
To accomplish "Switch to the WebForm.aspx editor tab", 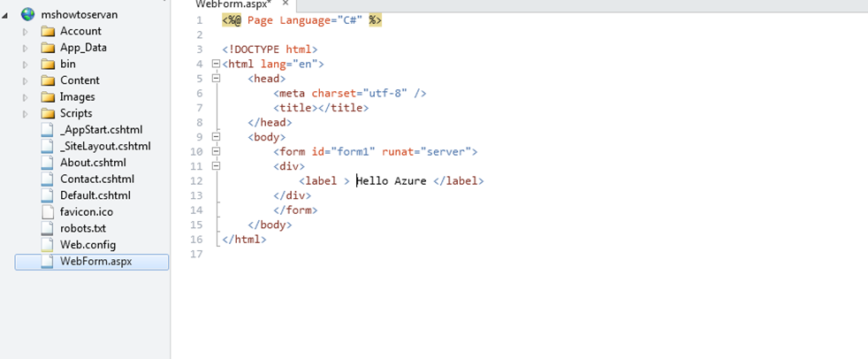I will [x=233, y=4].
